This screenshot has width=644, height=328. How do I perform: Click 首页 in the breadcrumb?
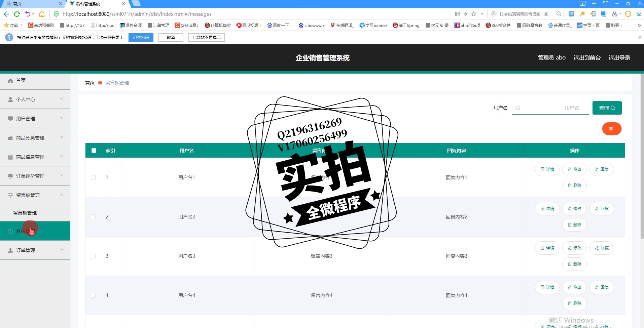click(x=90, y=83)
